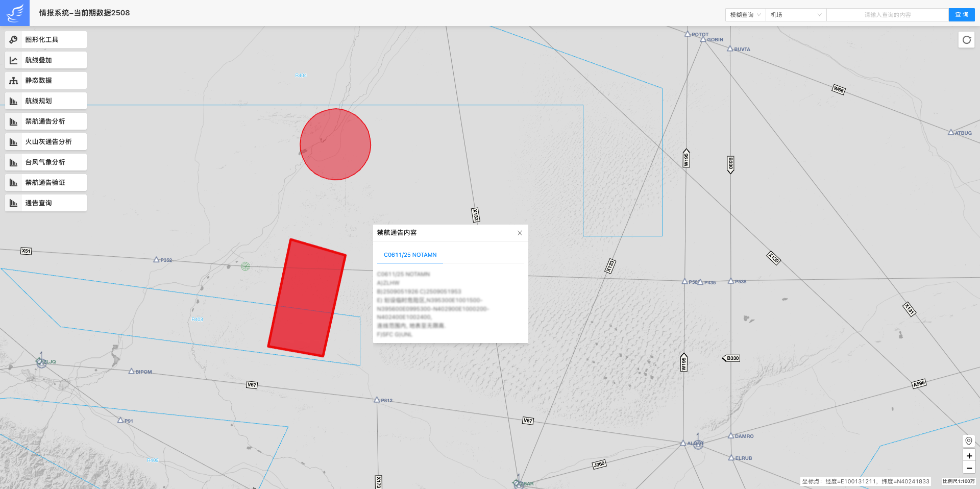Select the red rectangular restricted zone
Image resolution: width=980 pixels, height=489 pixels.
307,298
